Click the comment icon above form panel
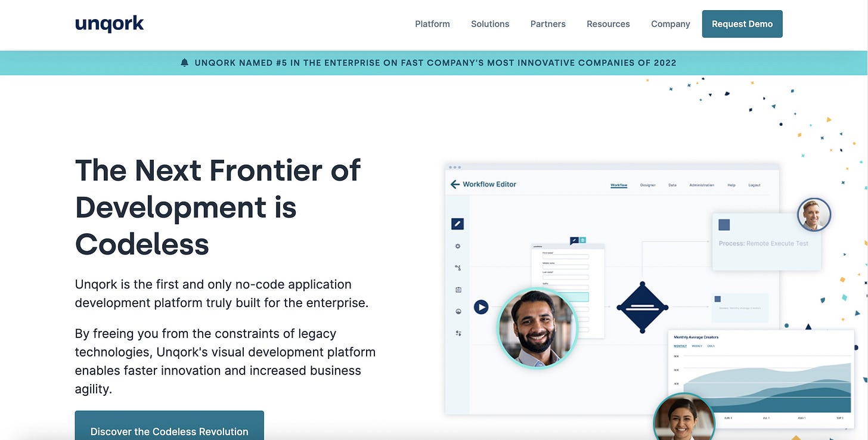 [x=574, y=240]
